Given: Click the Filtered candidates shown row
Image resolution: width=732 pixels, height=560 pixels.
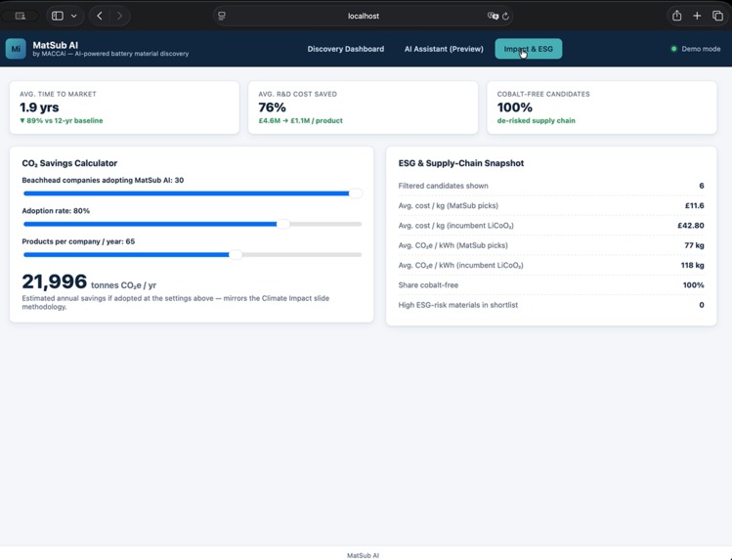Looking at the screenshot, I should point(551,186).
